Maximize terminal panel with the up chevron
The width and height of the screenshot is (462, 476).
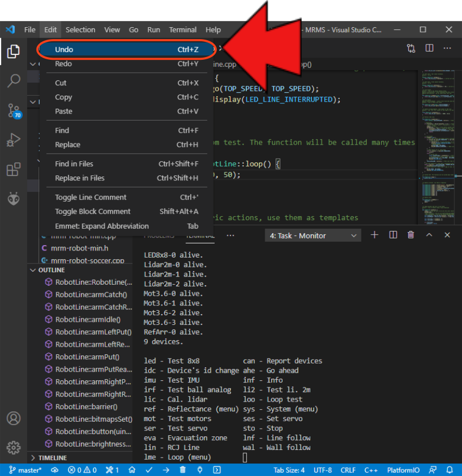point(429,235)
